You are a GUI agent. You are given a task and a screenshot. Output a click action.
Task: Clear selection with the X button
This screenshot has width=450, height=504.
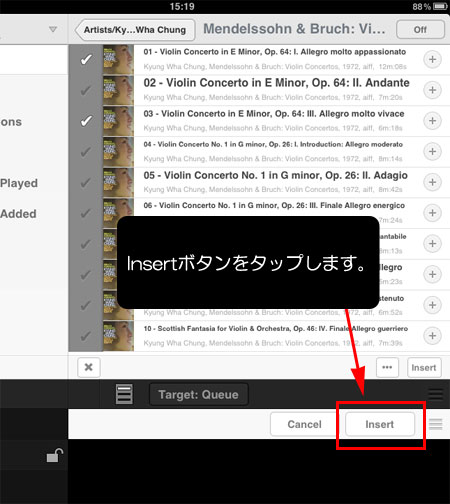coord(89,367)
